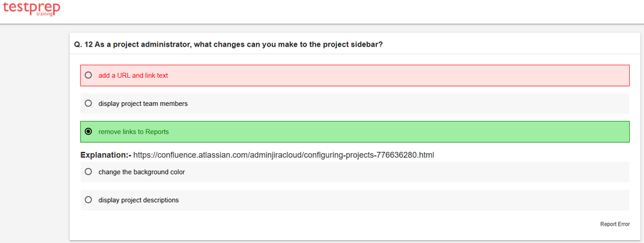Image resolution: width=644 pixels, height=243 pixels.
Task: Toggle the remove links to Reports radio button
Action: click(x=88, y=132)
